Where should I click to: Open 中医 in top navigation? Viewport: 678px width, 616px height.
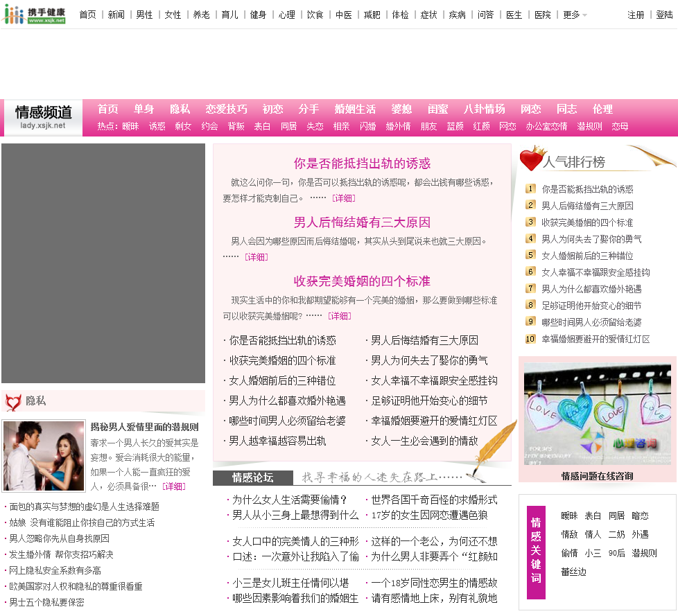344,15
